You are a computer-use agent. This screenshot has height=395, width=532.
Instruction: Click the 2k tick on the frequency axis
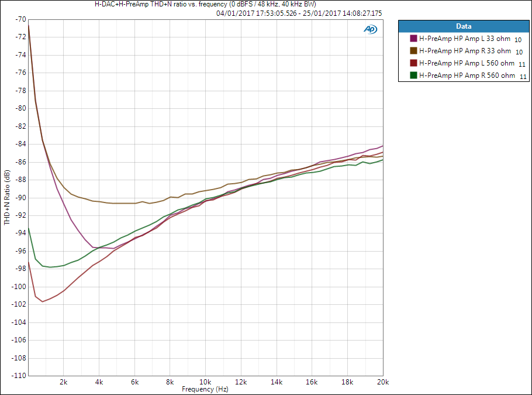tap(64, 382)
